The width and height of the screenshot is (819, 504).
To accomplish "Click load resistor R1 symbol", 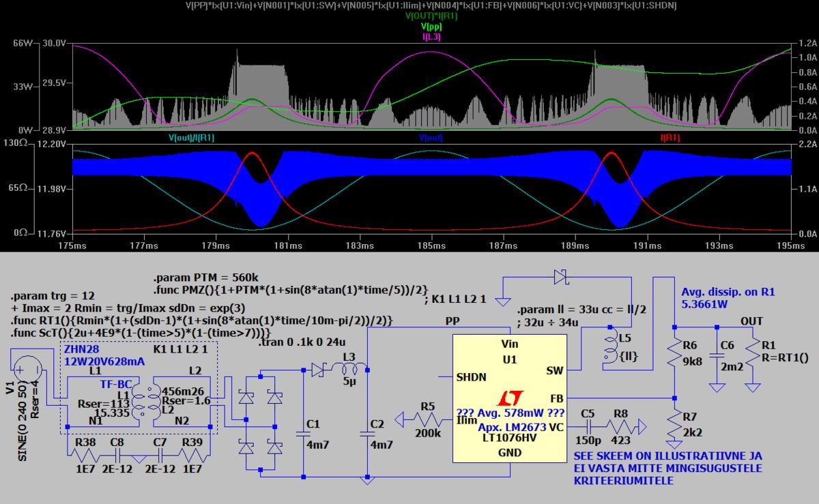I will click(753, 355).
